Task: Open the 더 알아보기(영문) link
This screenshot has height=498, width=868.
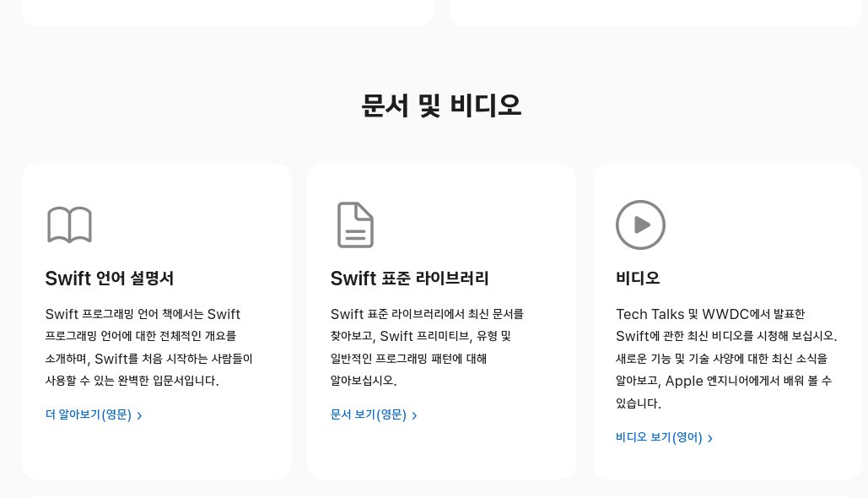Action: point(94,415)
